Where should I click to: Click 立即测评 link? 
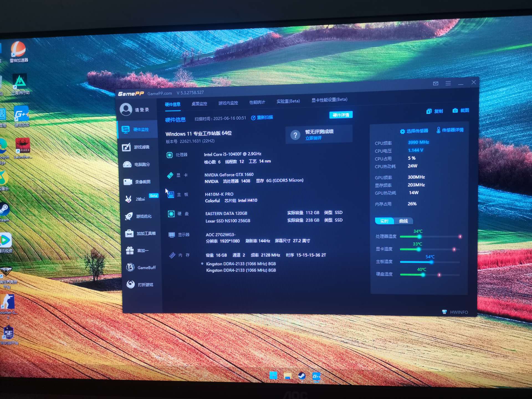pos(313,138)
